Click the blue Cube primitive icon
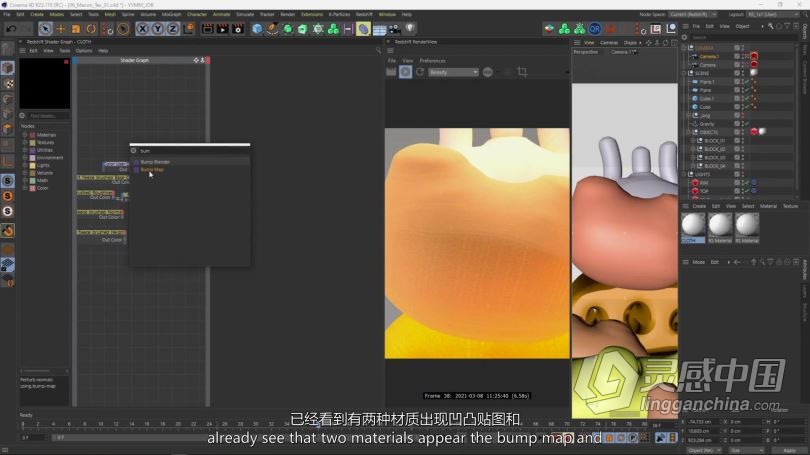810x455 pixels. [257, 29]
